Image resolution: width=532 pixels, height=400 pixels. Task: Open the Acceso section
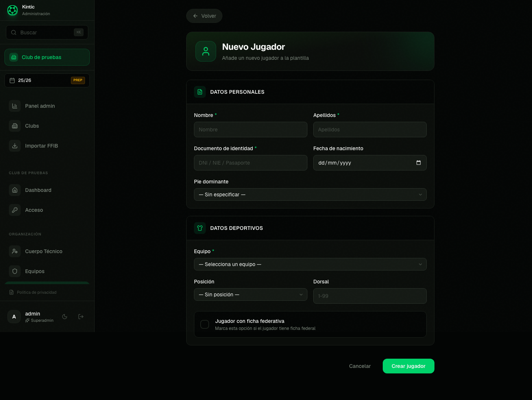(x=47, y=210)
